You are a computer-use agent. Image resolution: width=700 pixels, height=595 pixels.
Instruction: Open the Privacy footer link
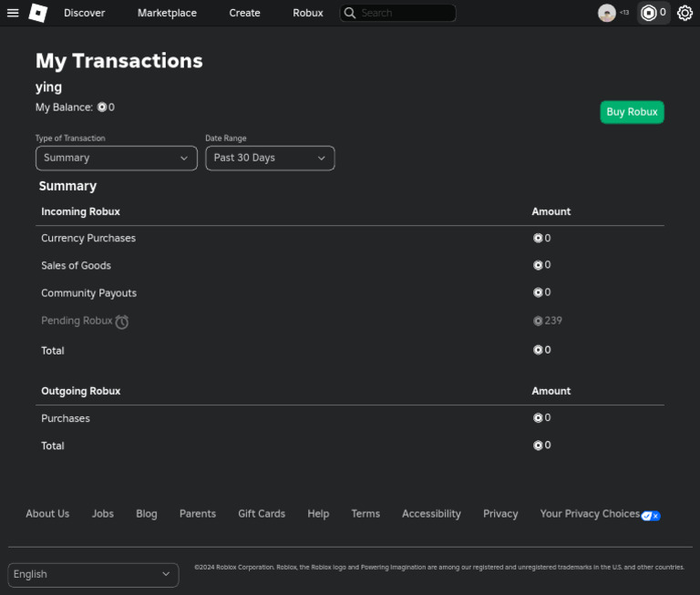[500, 514]
